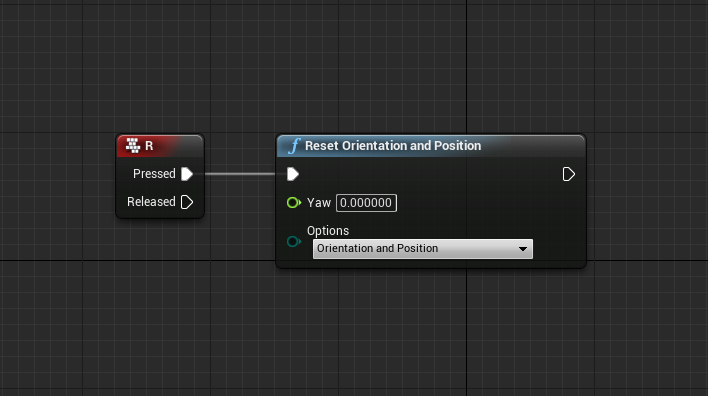The height and width of the screenshot is (396, 708).
Task: Click the wire connecting Pressed to Reset node
Action: click(240, 174)
